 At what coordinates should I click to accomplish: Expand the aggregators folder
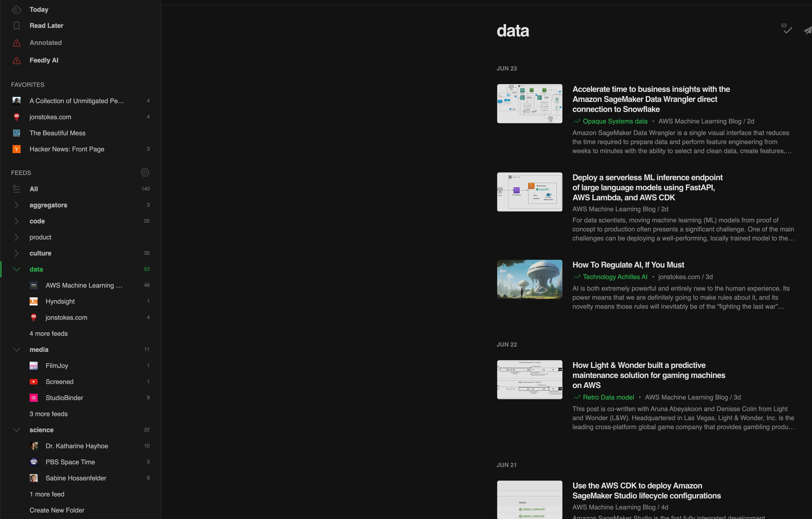point(17,205)
